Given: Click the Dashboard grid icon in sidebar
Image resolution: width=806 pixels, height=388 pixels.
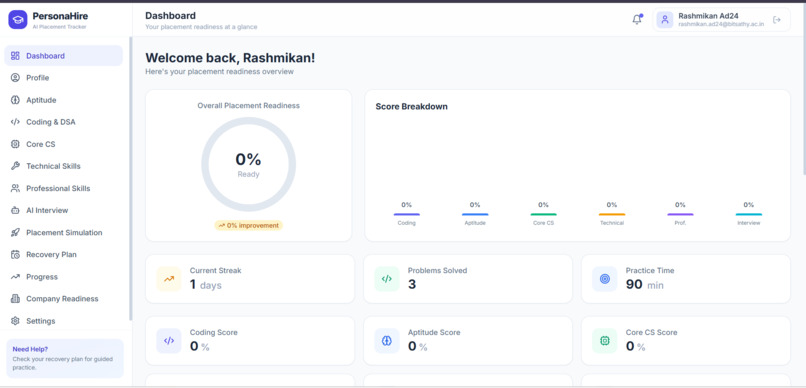Looking at the screenshot, I should (15, 56).
